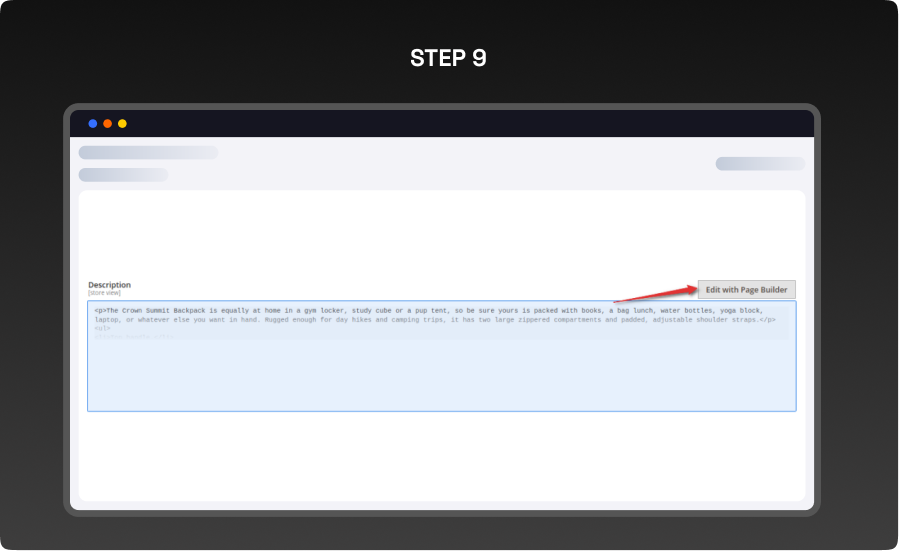The height and width of the screenshot is (551, 899).
Task: Select the long gray placeholder bar top-left
Action: [148, 153]
